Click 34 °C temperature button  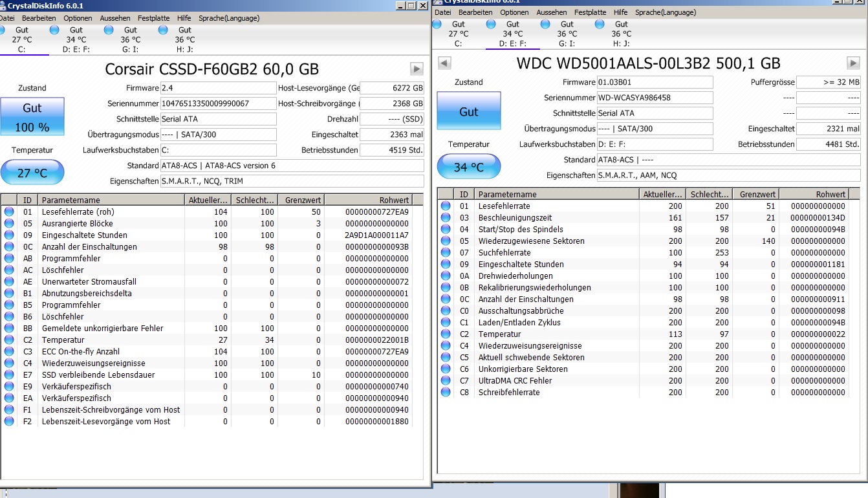[x=469, y=167]
